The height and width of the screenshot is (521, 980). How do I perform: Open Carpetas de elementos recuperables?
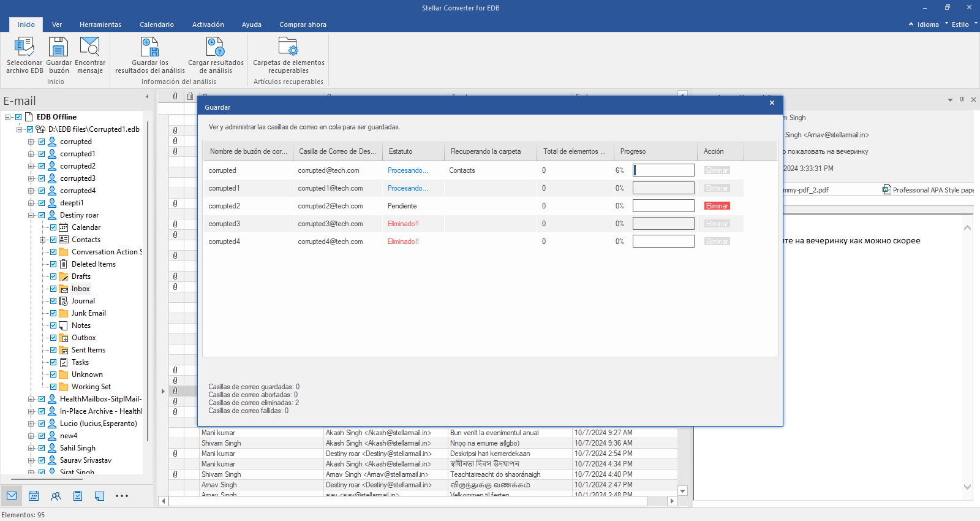288,55
